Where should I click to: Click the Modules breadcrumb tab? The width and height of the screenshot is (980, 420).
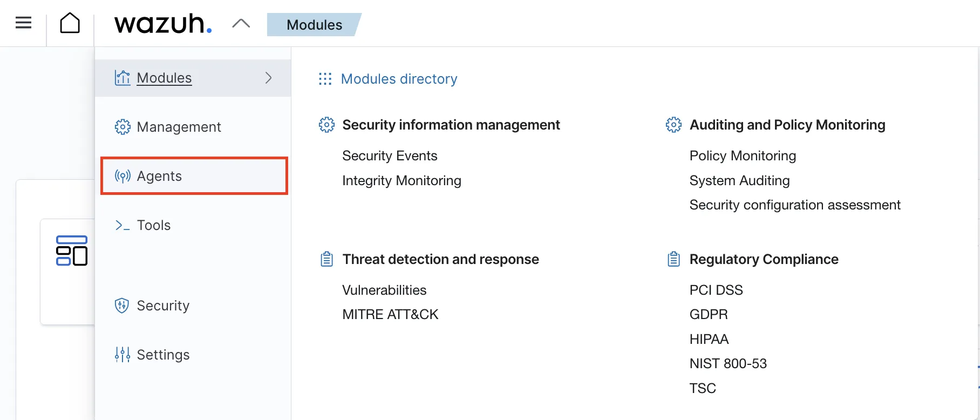point(314,25)
